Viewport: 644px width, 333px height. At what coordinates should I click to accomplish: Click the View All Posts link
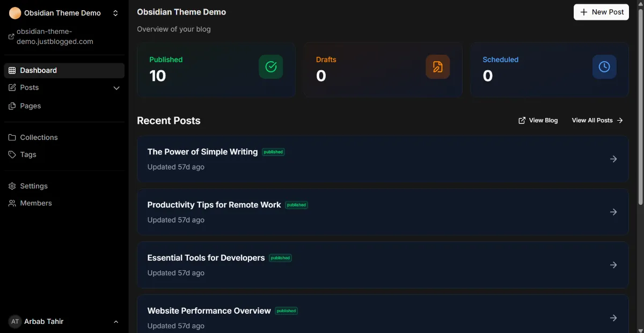click(x=597, y=120)
